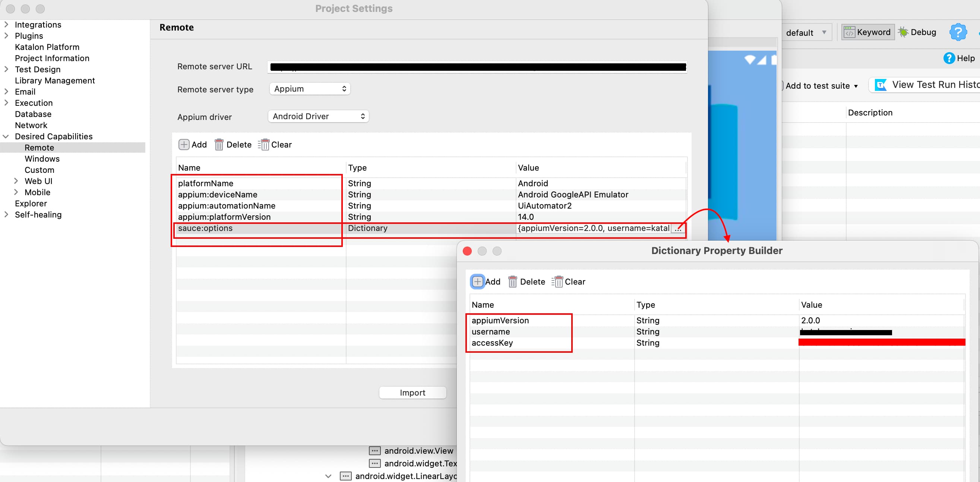This screenshot has height=482, width=980.
Task: Expand the Integrations tree node
Action: 6,24
